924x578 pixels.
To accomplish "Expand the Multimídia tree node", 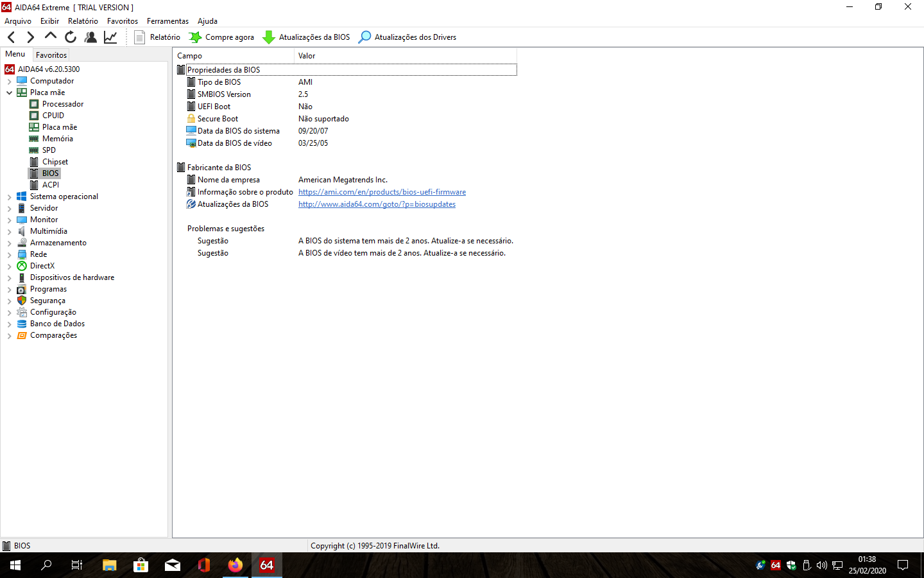I will (9, 232).
